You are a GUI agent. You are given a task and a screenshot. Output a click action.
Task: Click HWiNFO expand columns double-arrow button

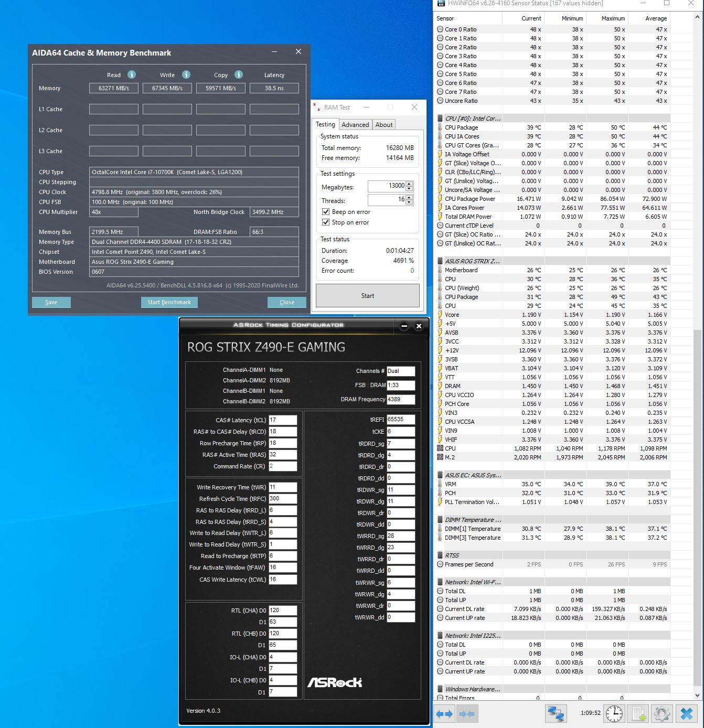pos(444,714)
